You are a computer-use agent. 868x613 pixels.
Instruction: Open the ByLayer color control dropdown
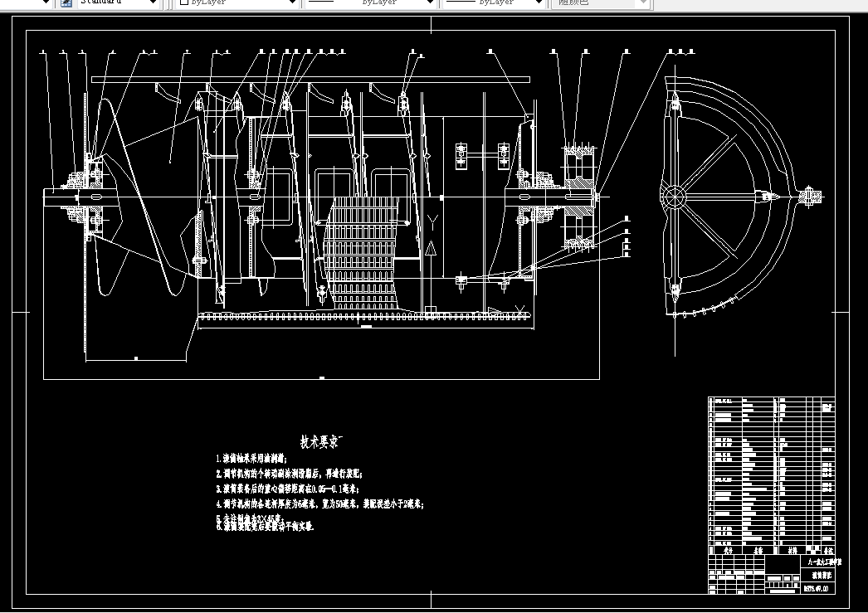click(x=292, y=2)
